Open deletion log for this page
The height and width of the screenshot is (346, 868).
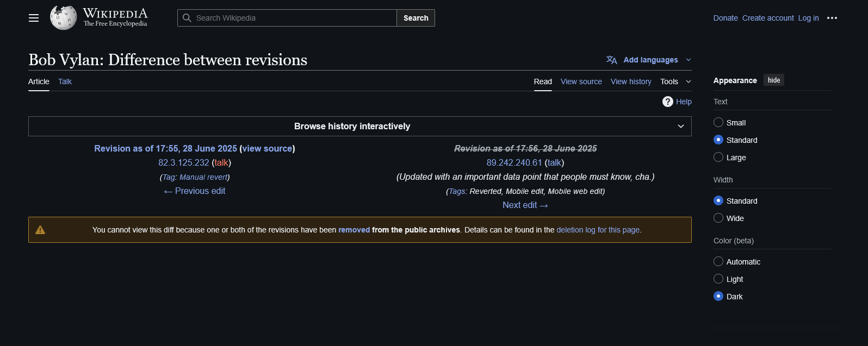(x=598, y=230)
